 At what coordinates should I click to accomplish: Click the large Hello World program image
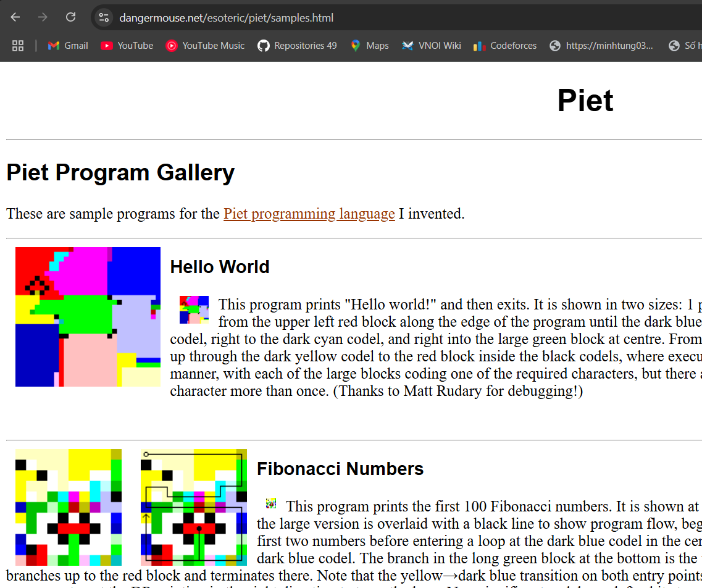click(88, 317)
